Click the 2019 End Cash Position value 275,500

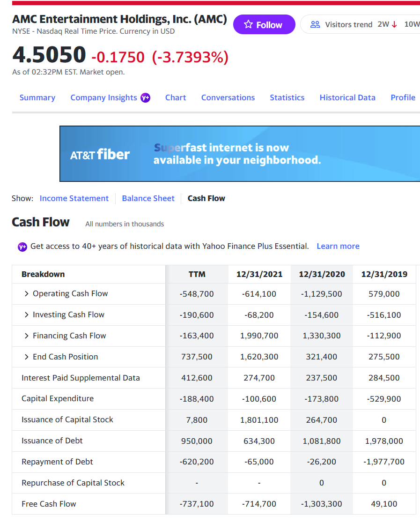384,357
